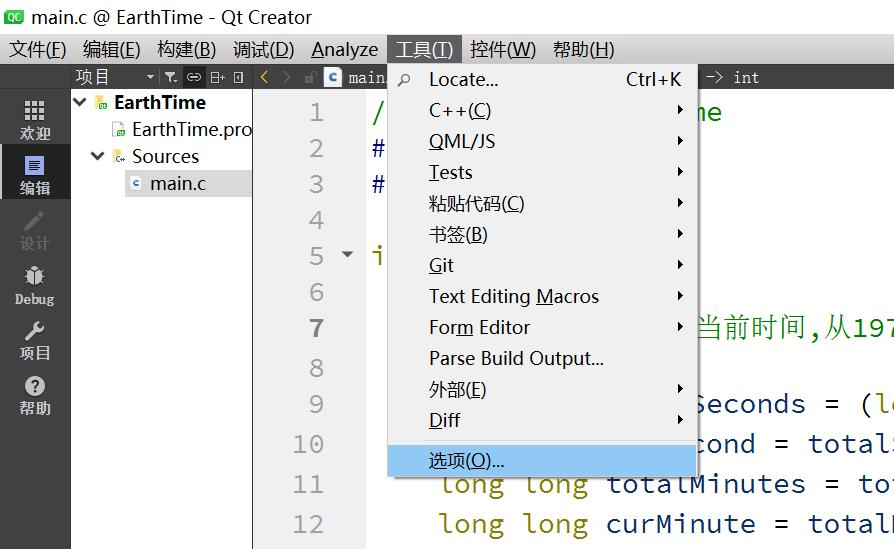Open the Analyze menu
894x549 pixels.
point(344,49)
